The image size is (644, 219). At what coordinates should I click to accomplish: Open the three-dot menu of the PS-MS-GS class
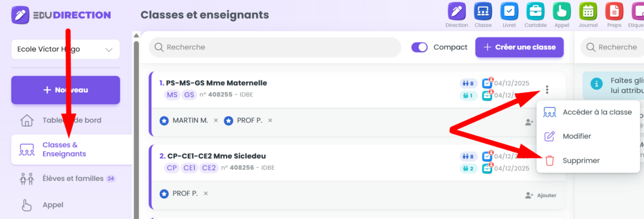pos(547,89)
